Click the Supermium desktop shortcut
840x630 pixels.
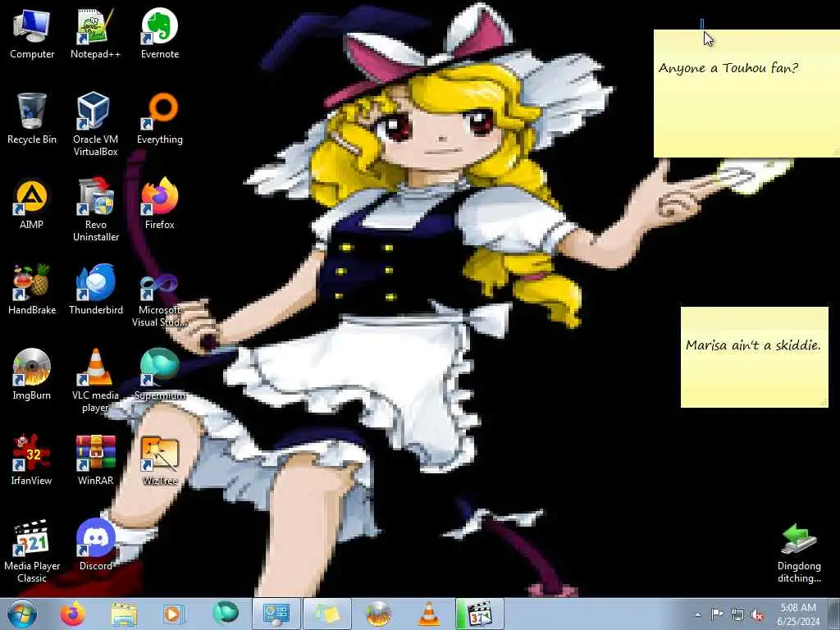pyautogui.click(x=160, y=374)
